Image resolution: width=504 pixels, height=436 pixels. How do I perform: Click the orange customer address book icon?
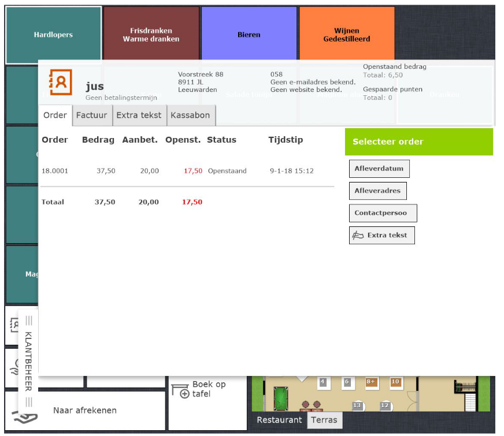point(61,82)
